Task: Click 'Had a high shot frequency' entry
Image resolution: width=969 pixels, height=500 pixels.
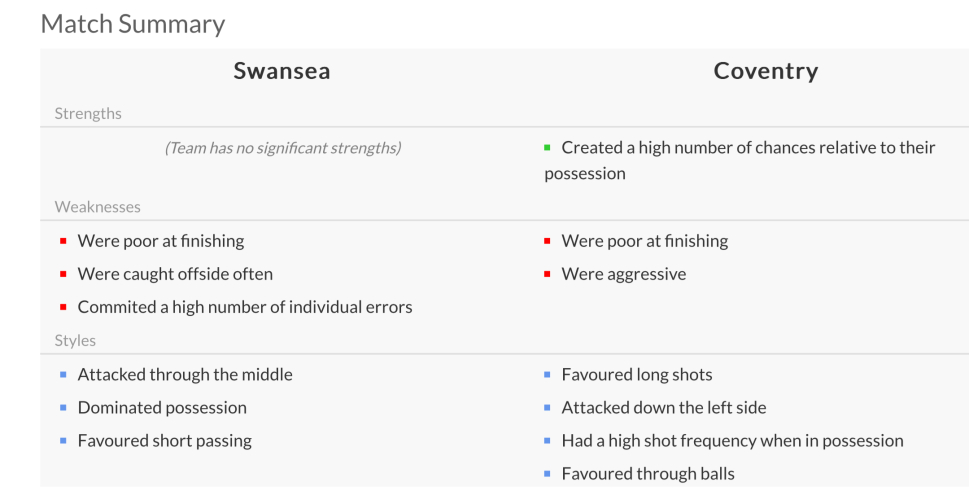Action: (732, 440)
